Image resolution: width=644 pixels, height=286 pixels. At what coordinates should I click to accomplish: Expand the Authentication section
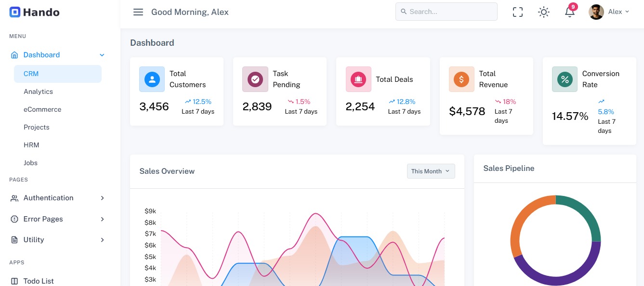point(48,198)
